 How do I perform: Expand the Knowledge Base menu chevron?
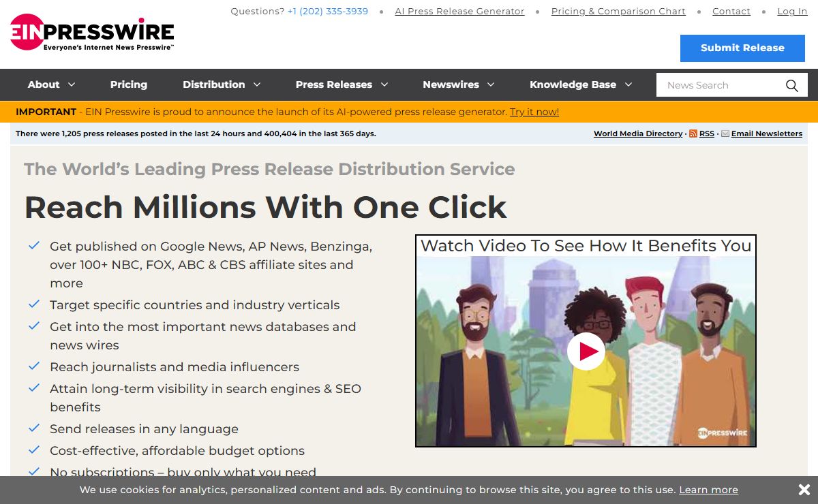pos(628,84)
